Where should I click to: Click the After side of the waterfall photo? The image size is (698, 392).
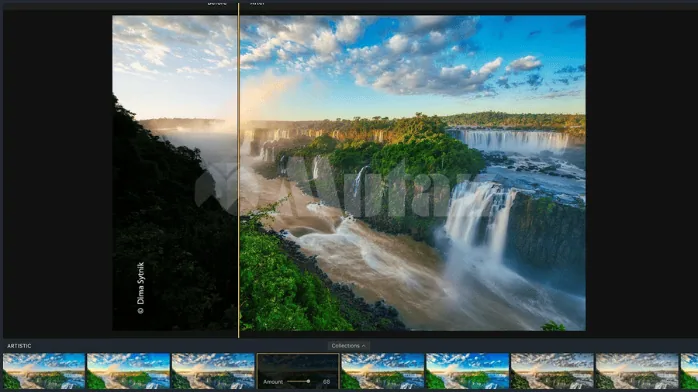coord(413,173)
